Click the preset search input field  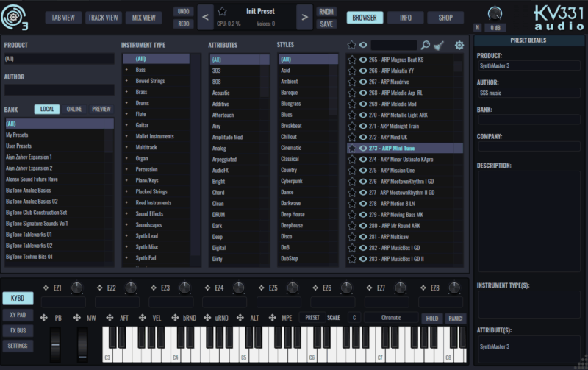[x=393, y=46]
